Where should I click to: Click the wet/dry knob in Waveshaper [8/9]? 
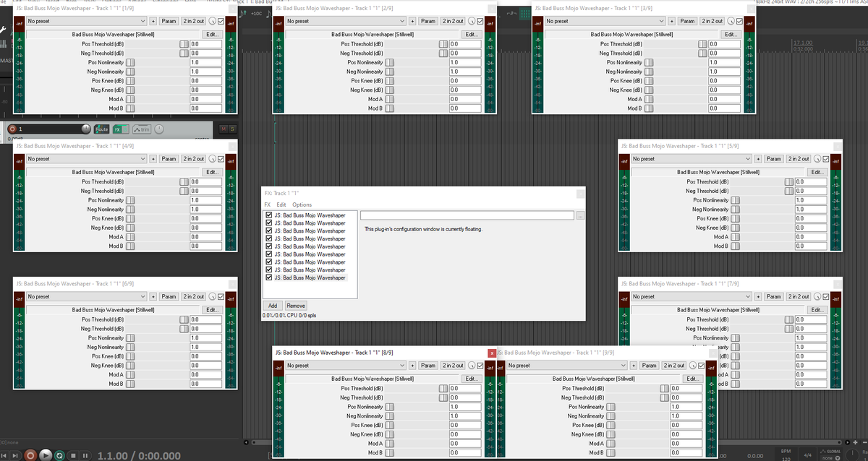coord(471,365)
